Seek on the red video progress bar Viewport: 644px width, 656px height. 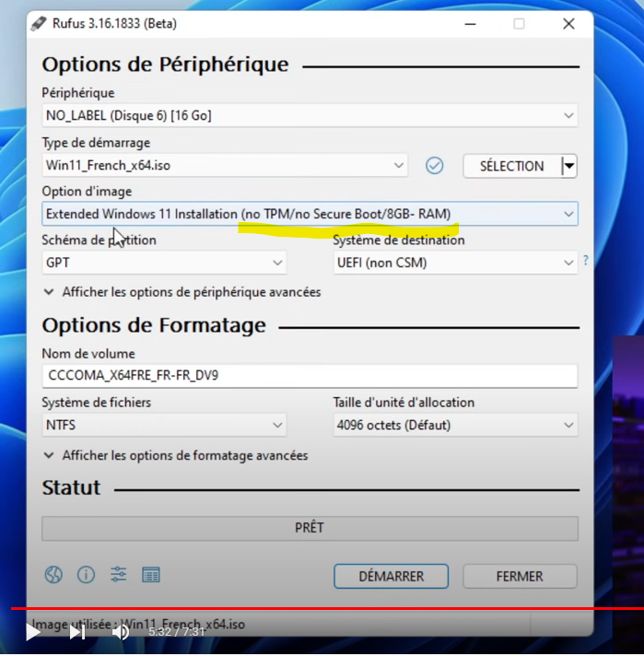point(327,608)
